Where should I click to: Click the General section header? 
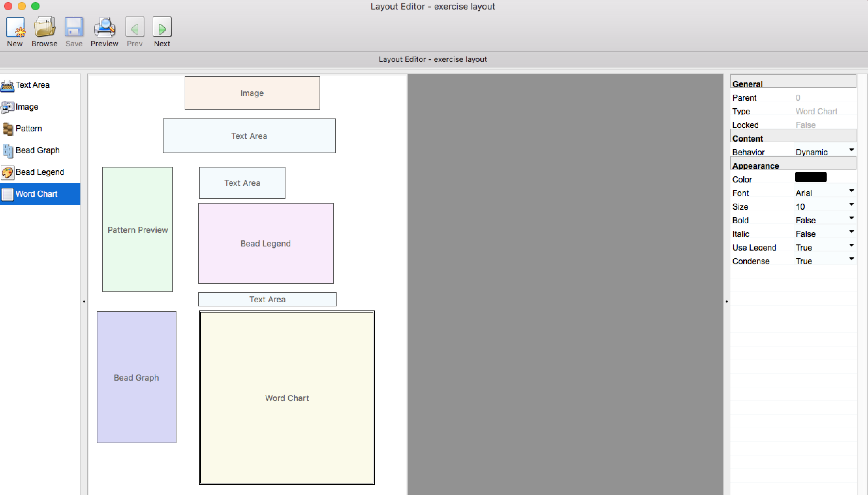tap(793, 82)
